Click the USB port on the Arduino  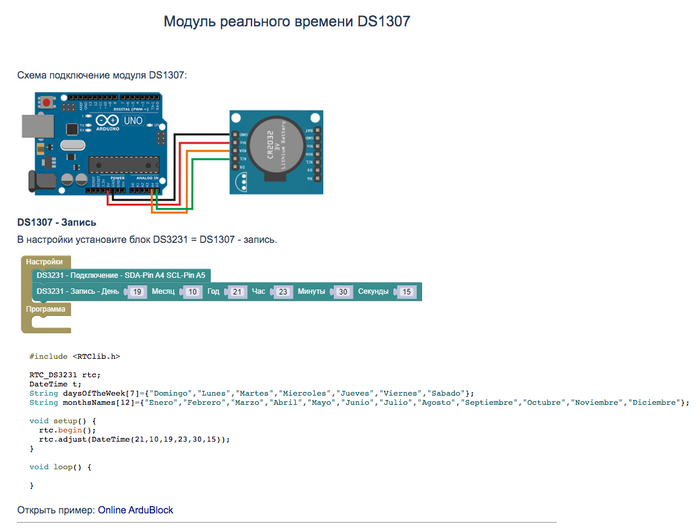coord(30,125)
